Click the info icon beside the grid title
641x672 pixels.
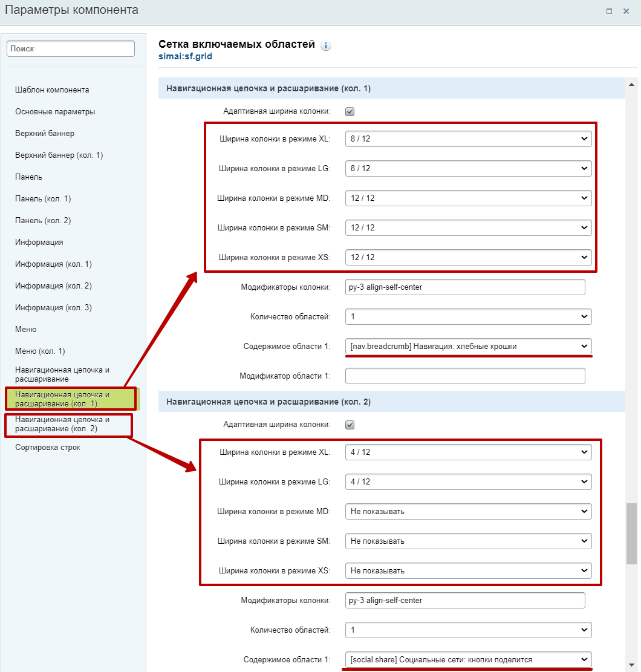tap(326, 46)
